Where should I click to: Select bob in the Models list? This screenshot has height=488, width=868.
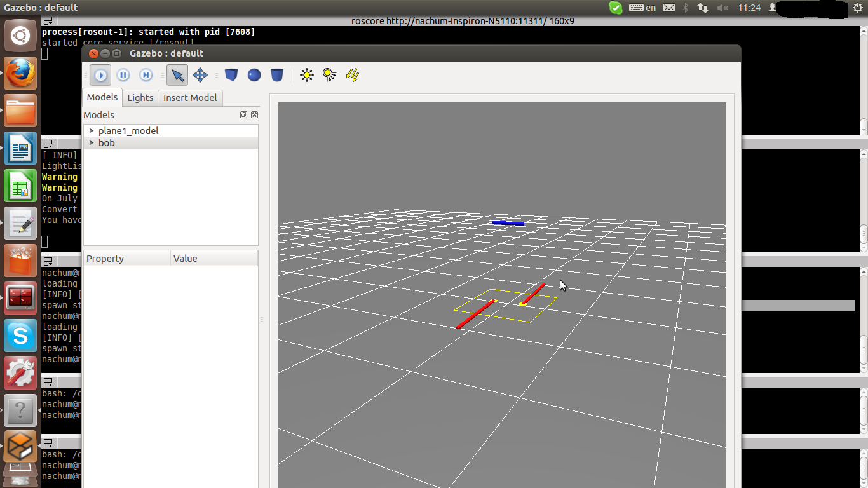tap(107, 143)
